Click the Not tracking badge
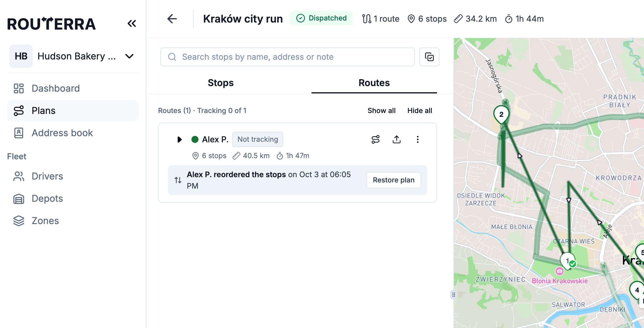The width and height of the screenshot is (644, 328). tap(258, 139)
